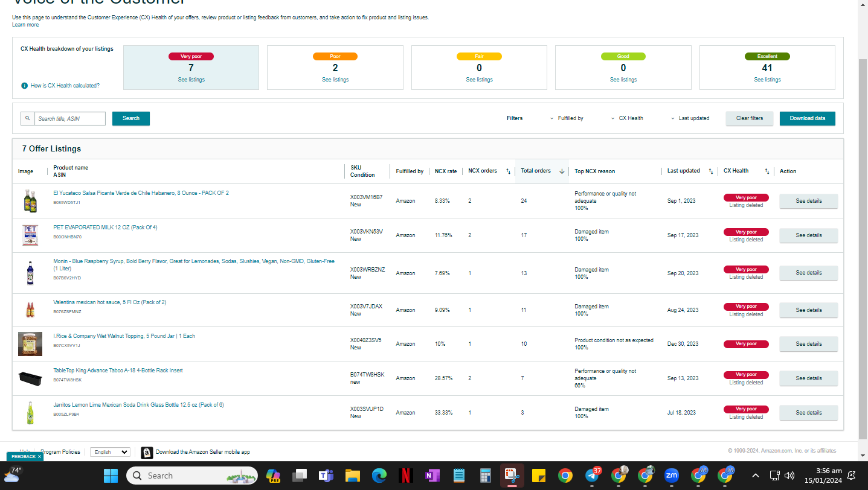Viewport: 868px width, 490px height.
Task: Sort the table by CX Health column
Action: coord(767,171)
